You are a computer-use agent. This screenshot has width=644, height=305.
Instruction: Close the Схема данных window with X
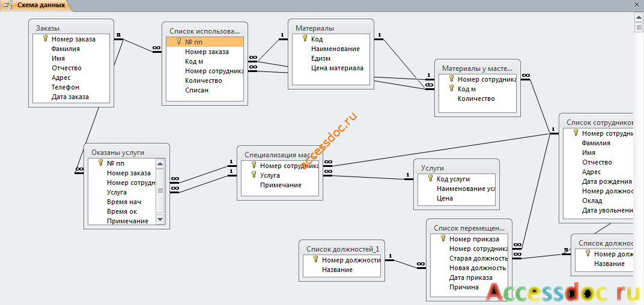tap(638, 5)
